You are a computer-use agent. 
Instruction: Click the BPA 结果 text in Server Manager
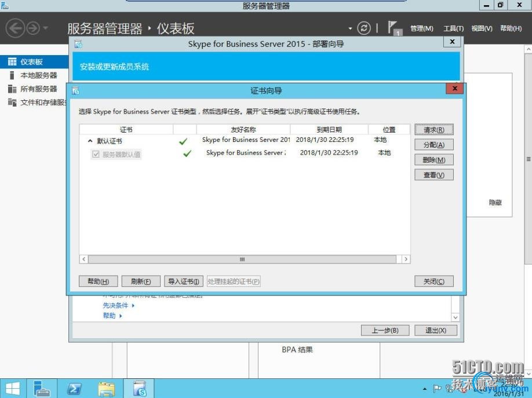[x=297, y=350]
